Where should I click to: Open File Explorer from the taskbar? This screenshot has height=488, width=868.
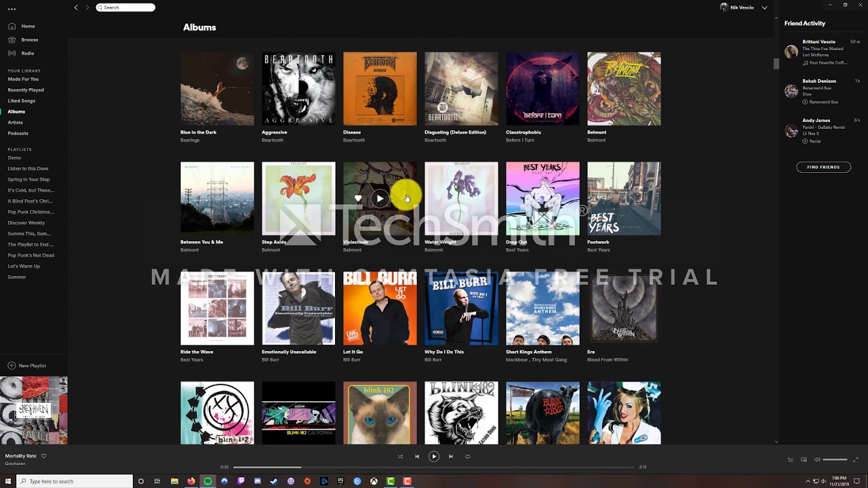[174, 481]
